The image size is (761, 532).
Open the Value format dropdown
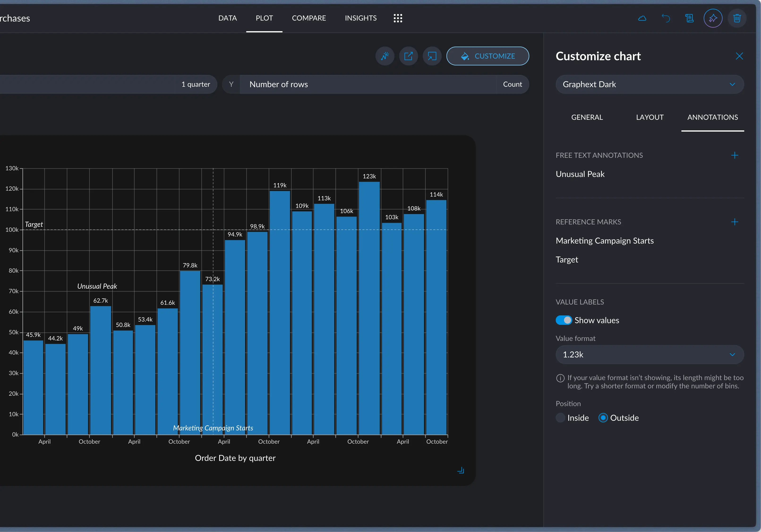649,354
